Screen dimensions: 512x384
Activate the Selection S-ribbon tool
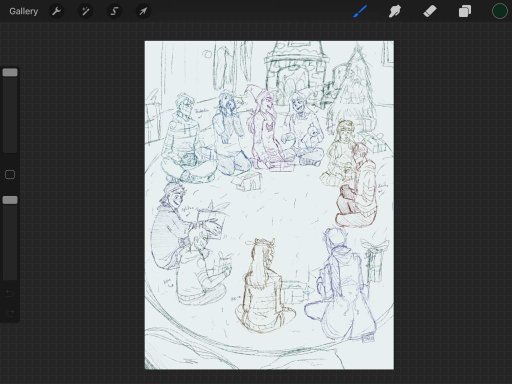coord(114,11)
